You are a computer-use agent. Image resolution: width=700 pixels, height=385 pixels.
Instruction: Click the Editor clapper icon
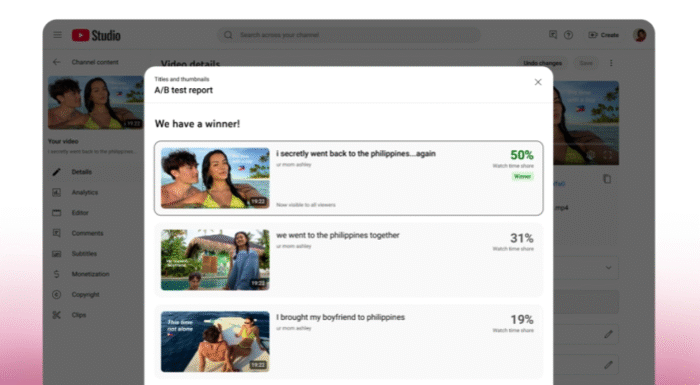(x=56, y=213)
